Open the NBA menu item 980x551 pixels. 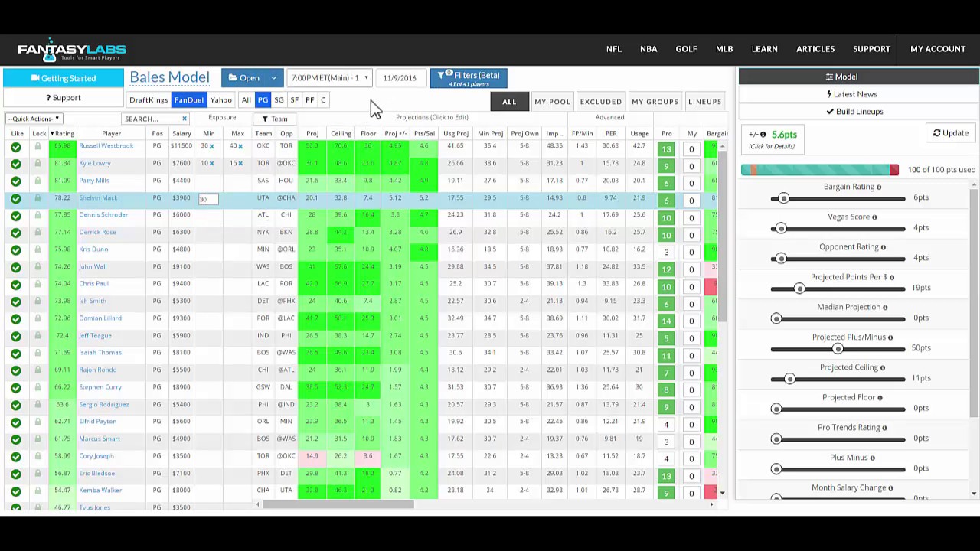(648, 49)
